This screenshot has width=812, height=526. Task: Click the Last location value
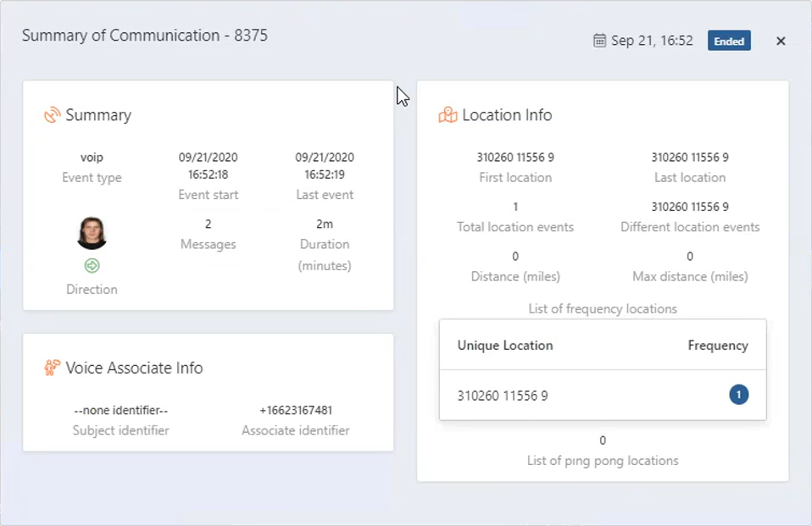click(x=690, y=158)
